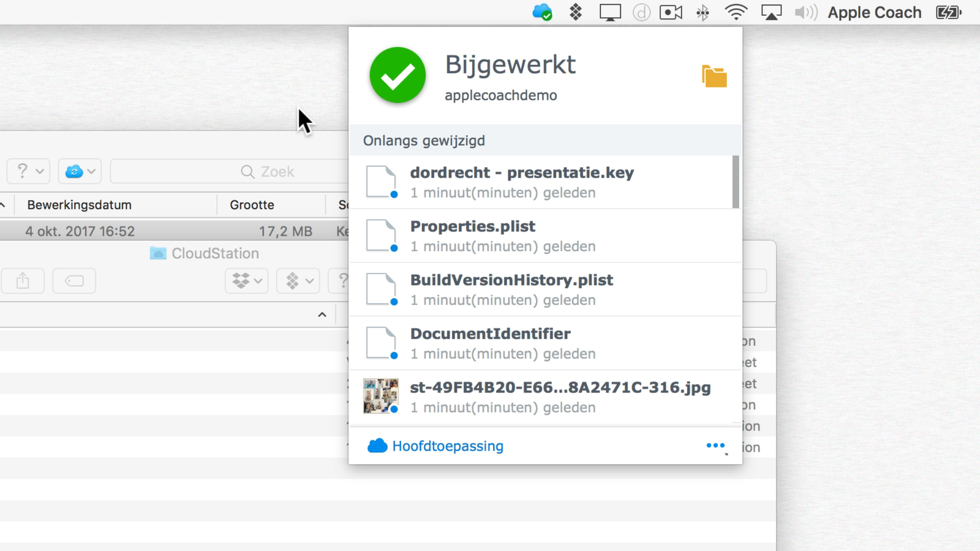Open the question mark dropdown in Finder toolbar
Screen dimensions: 980x551
(x=29, y=171)
